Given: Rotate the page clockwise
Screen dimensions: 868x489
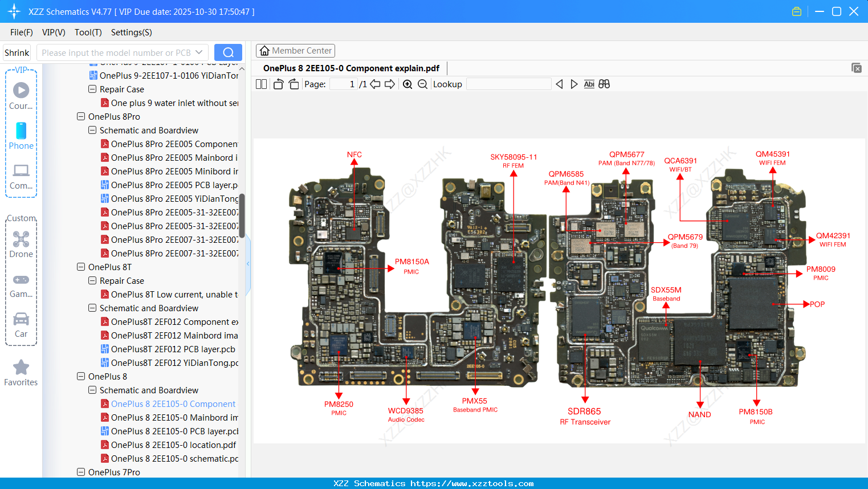Looking at the screenshot, I should tap(293, 84).
